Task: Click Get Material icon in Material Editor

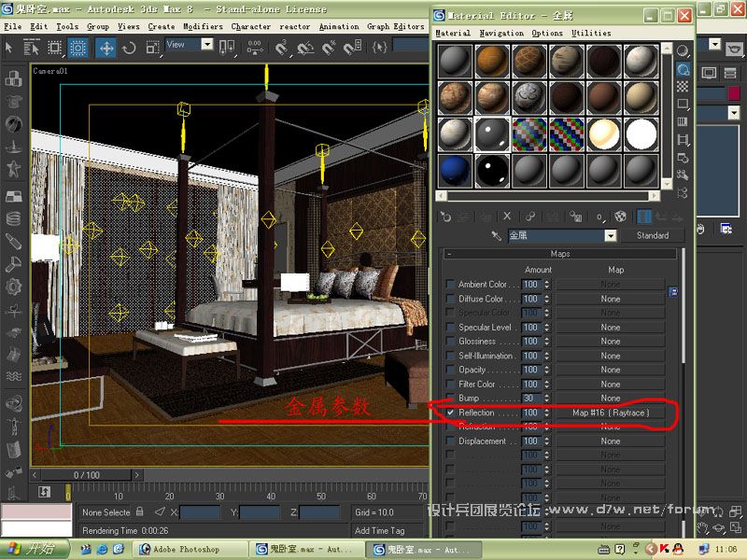Action: tap(446, 217)
